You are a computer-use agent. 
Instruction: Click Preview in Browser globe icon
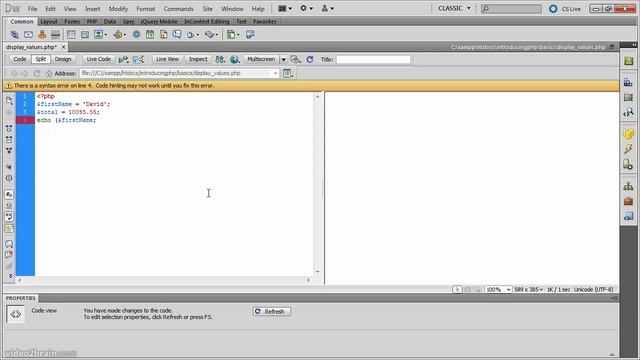[x=234, y=60]
